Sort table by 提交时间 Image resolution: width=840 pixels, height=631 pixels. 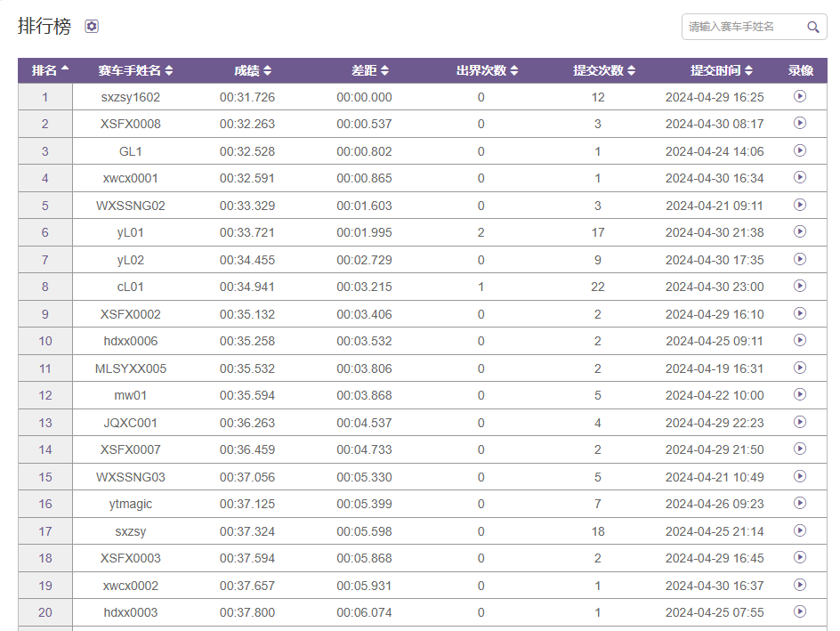(721, 70)
